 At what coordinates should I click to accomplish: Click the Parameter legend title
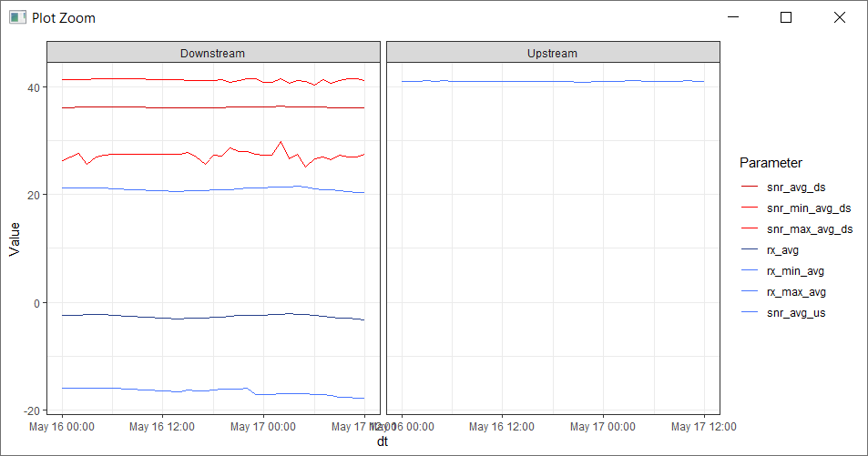pyautogui.click(x=771, y=163)
